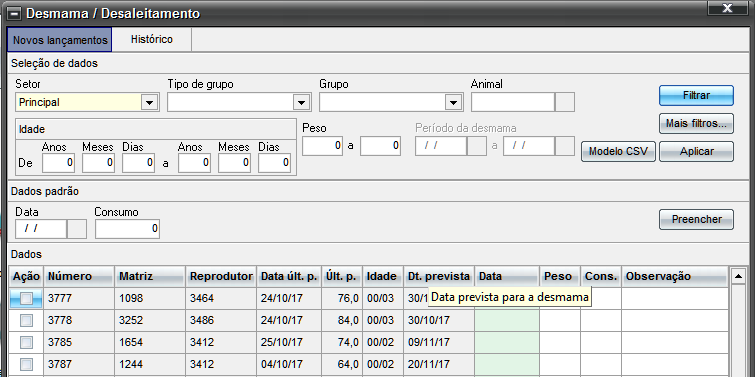The height and width of the screenshot is (377, 755).
Task: Sort by the Reprodutor column header
Action: coord(221,276)
